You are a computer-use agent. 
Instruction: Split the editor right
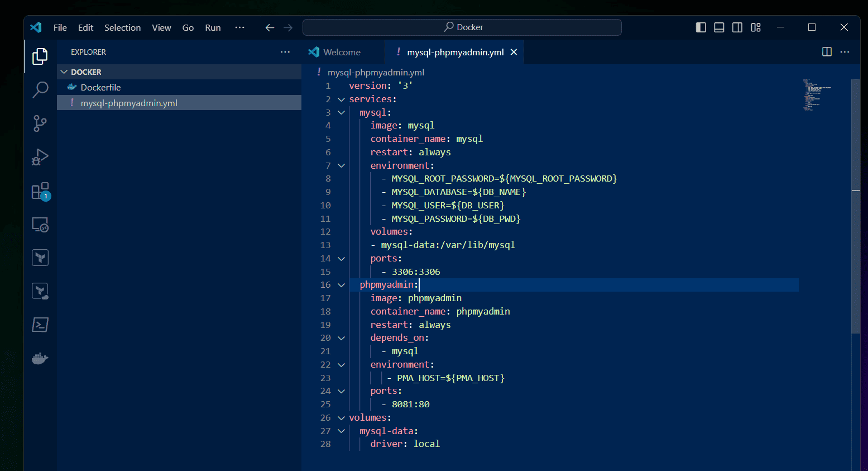click(x=827, y=52)
